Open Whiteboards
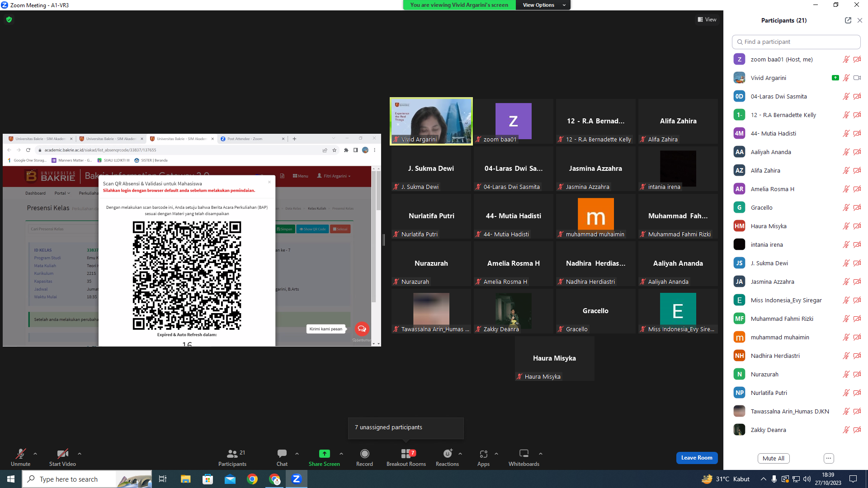 524,457
